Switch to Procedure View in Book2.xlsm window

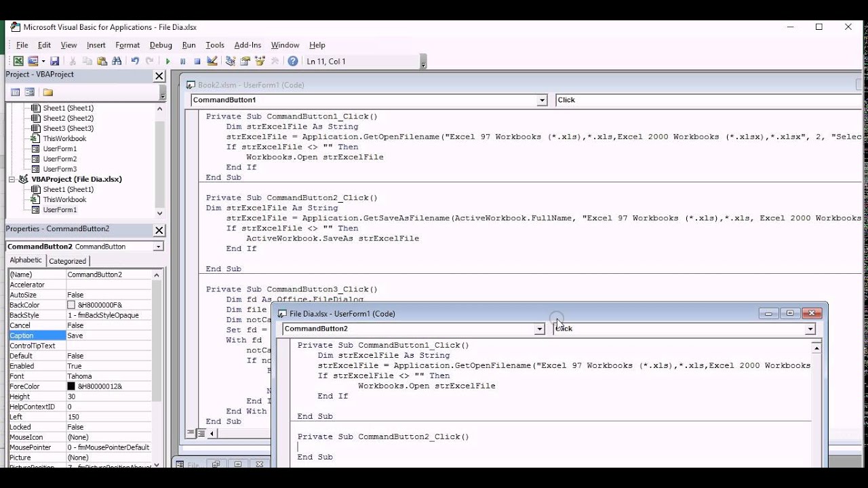191,433
